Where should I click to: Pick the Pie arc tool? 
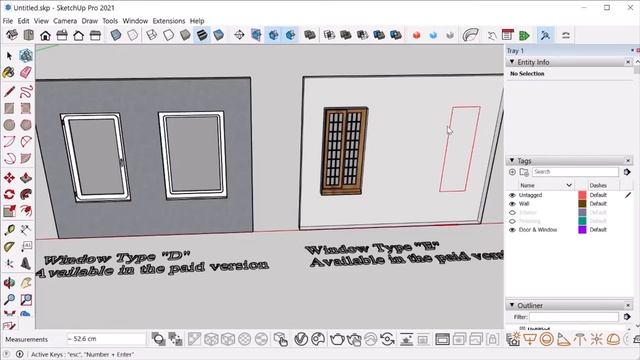(x=26, y=158)
